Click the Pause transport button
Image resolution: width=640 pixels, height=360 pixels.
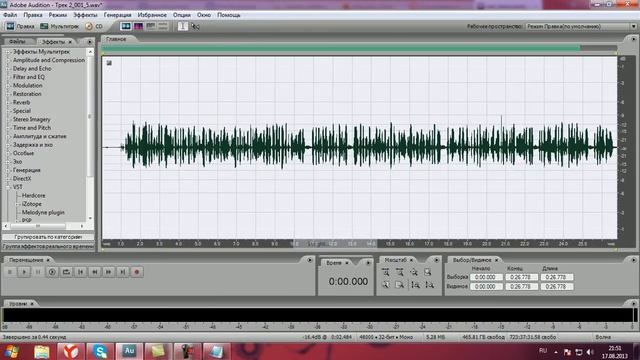(x=38, y=272)
